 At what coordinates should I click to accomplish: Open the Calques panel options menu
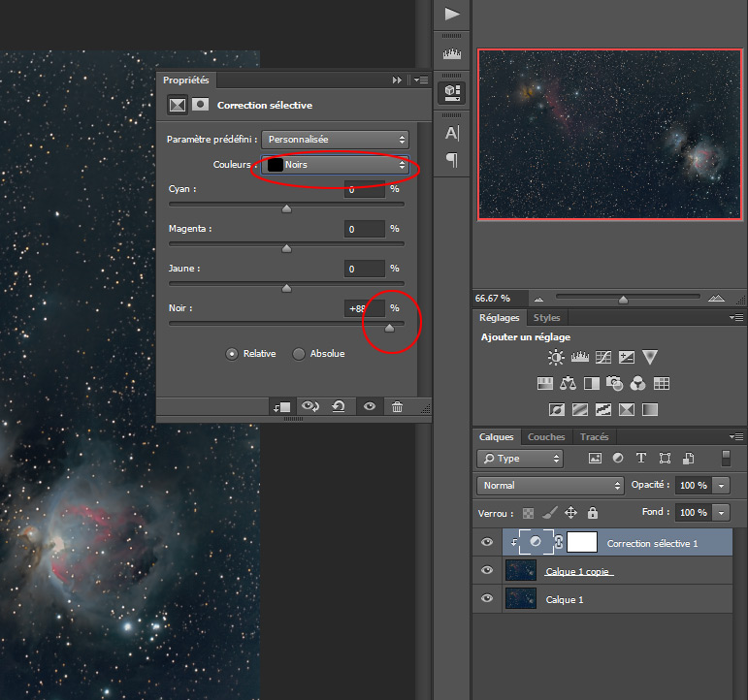(736, 436)
